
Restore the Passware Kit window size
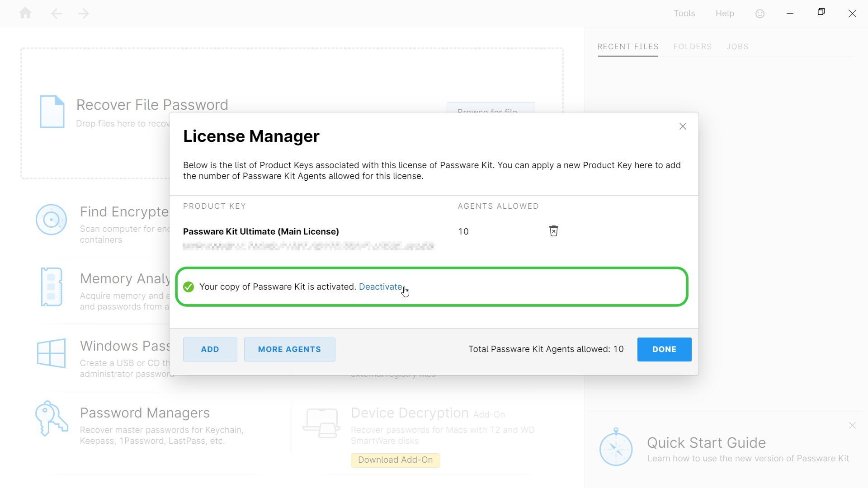tap(821, 12)
